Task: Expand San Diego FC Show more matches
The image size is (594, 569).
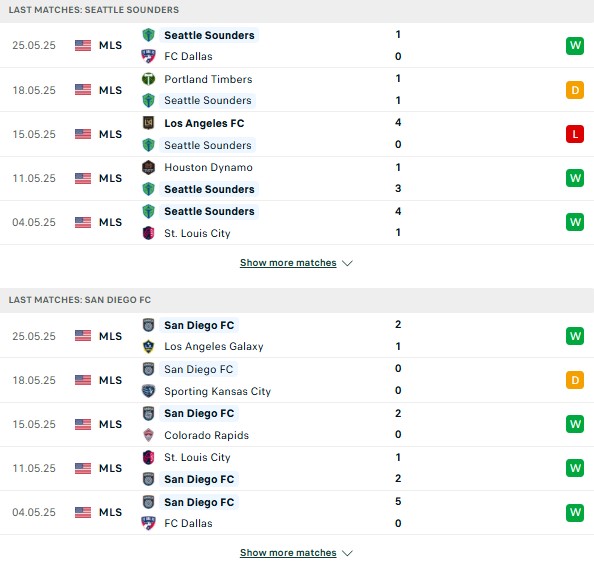Action: (x=288, y=553)
